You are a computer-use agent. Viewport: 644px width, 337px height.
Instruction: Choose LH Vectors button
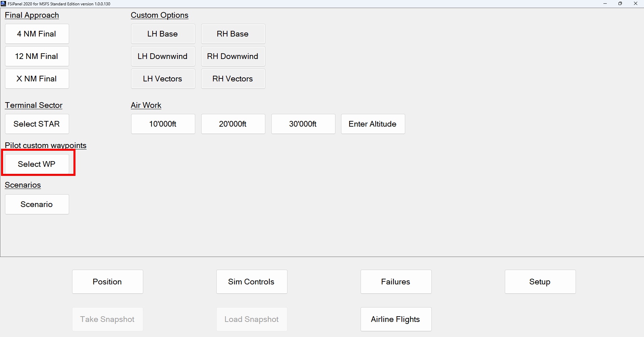point(163,79)
